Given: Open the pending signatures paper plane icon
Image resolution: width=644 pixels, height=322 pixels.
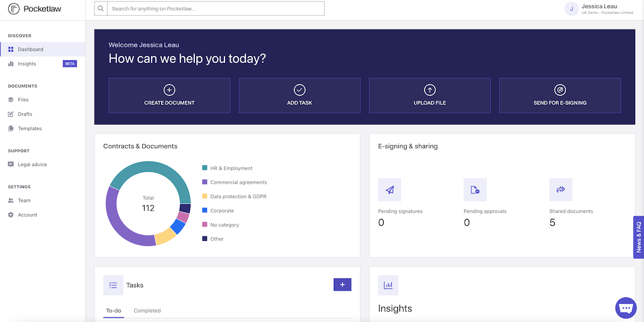Looking at the screenshot, I should click(x=389, y=189).
